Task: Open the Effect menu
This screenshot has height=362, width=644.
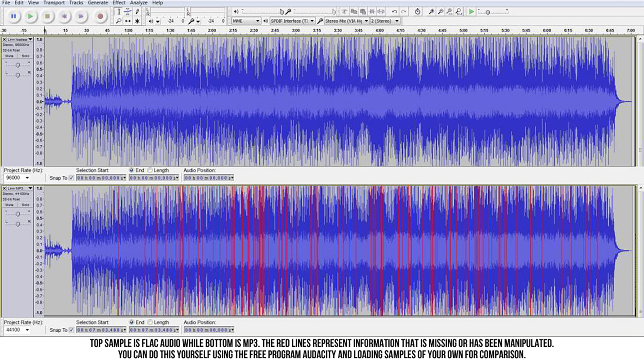Action: click(119, 2)
